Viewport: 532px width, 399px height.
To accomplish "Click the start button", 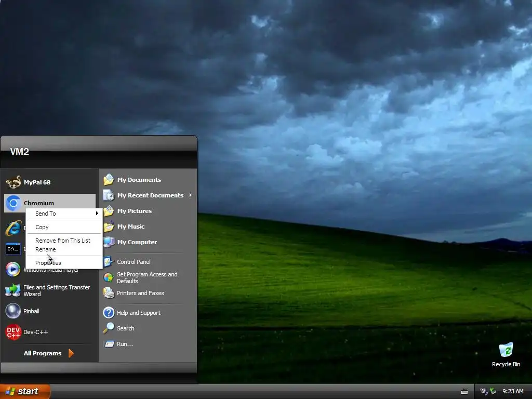I will 25,392.
